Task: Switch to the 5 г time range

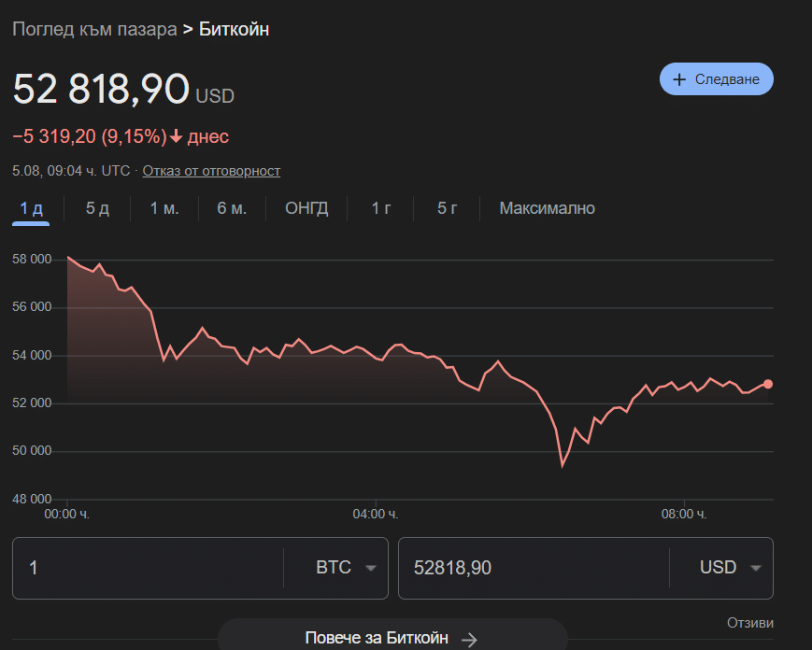Action: [x=447, y=208]
